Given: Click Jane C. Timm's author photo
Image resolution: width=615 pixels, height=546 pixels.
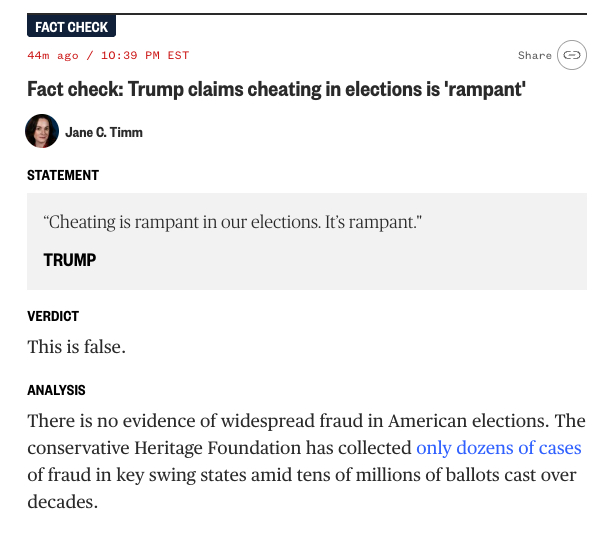Looking at the screenshot, I should (x=42, y=132).
